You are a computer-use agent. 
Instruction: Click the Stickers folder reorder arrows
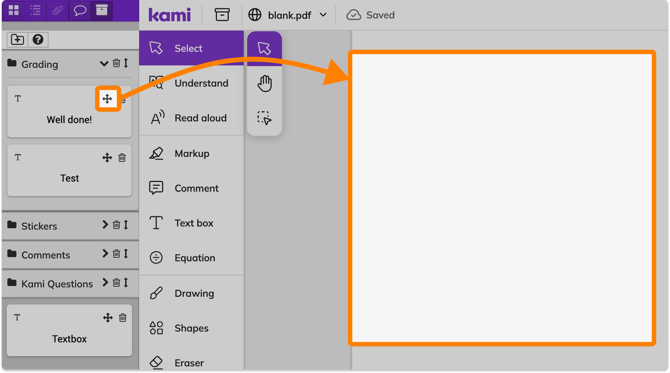126,225
